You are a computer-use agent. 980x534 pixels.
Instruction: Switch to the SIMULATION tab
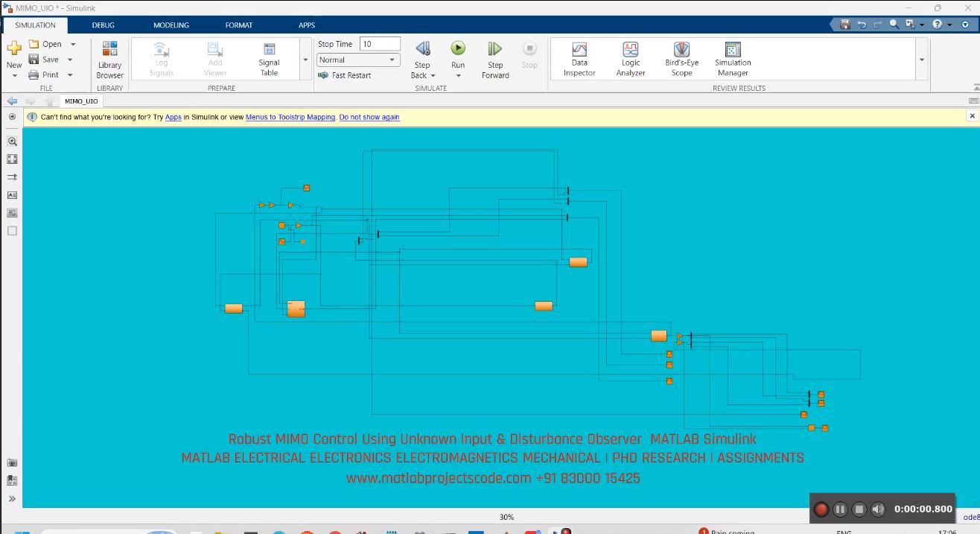point(35,25)
